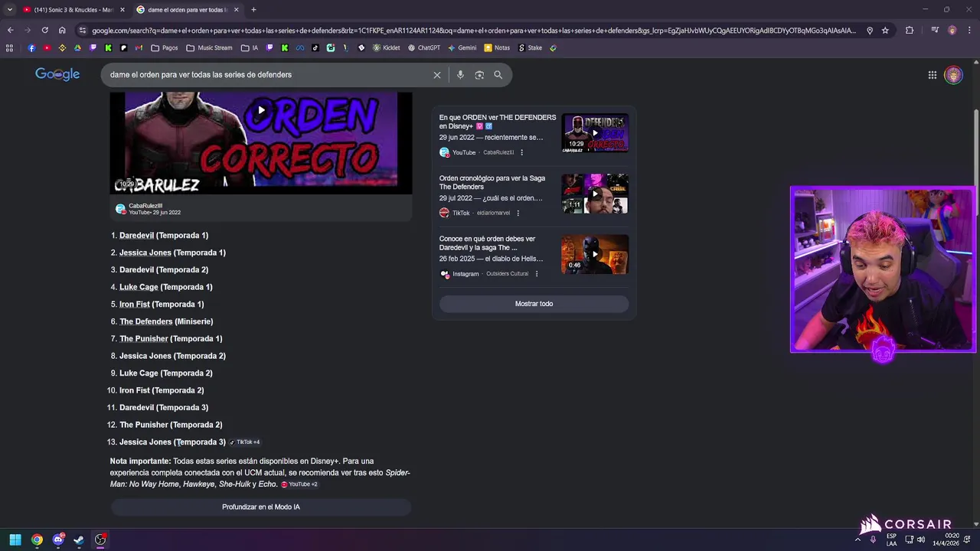Screen dimensions: 980x551
Task: Show hidden system tray icons
Action: click(857, 540)
